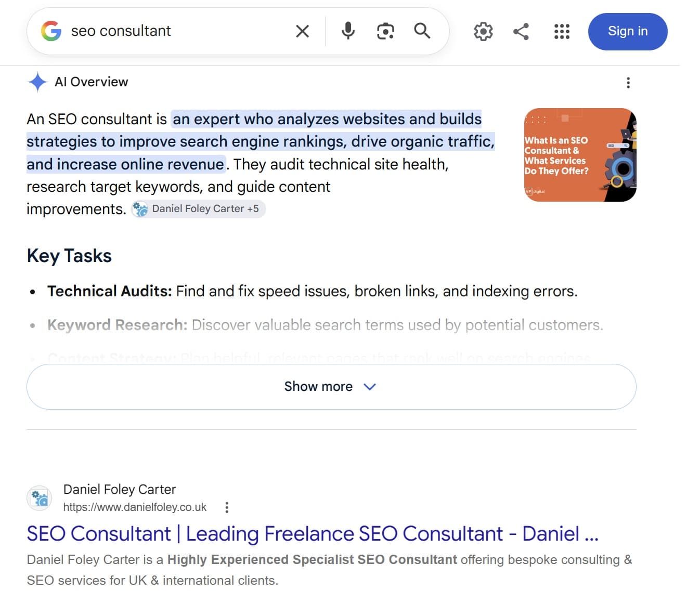The width and height of the screenshot is (687, 616).
Task: Click the AI Overview sparkle icon
Action: point(37,82)
